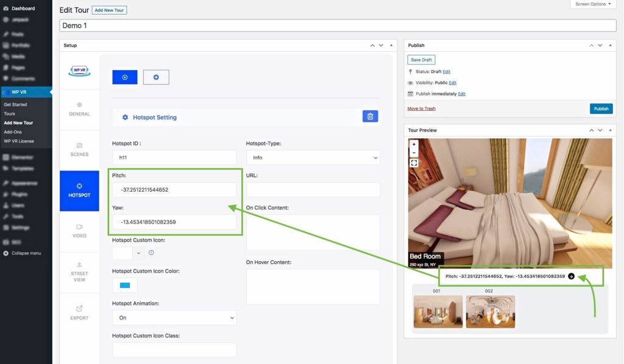The width and height of the screenshot is (624, 364).
Task: Click the Yaw input field
Action: tap(174, 222)
